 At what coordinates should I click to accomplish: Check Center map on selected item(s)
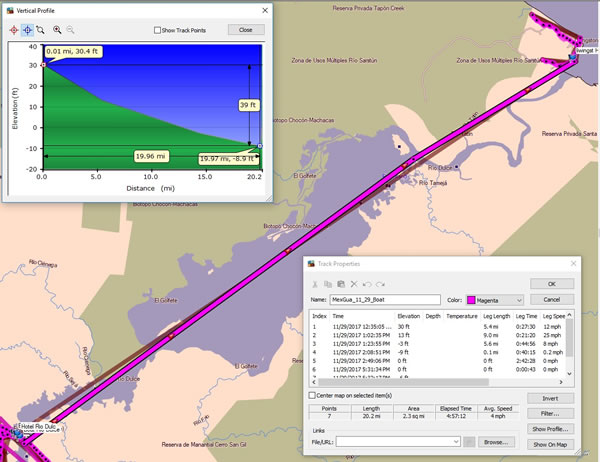[x=312, y=395]
